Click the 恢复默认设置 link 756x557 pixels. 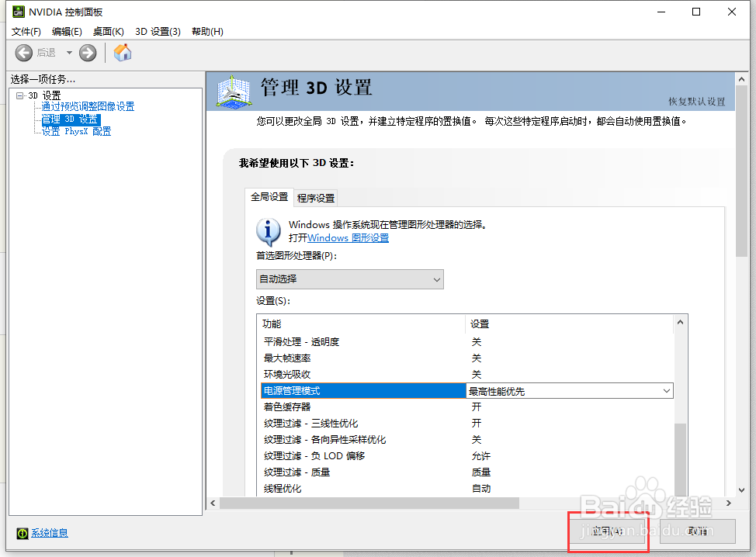(698, 102)
